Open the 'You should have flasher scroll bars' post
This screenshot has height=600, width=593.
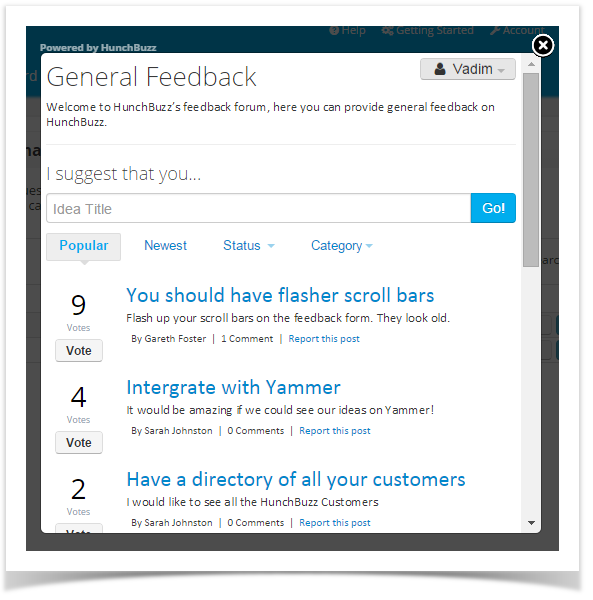point(280,295)
